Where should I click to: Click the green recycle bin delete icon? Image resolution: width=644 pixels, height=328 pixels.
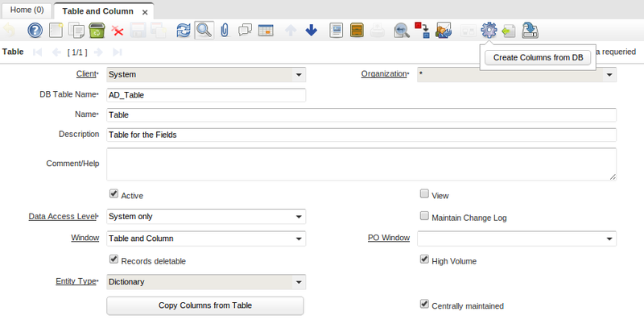(x=97, y=31)
